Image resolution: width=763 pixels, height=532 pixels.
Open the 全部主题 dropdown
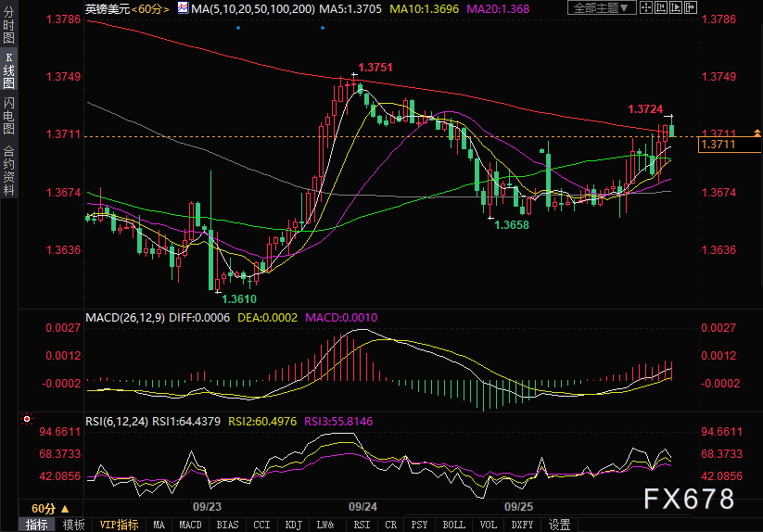(x=602, y=7)
